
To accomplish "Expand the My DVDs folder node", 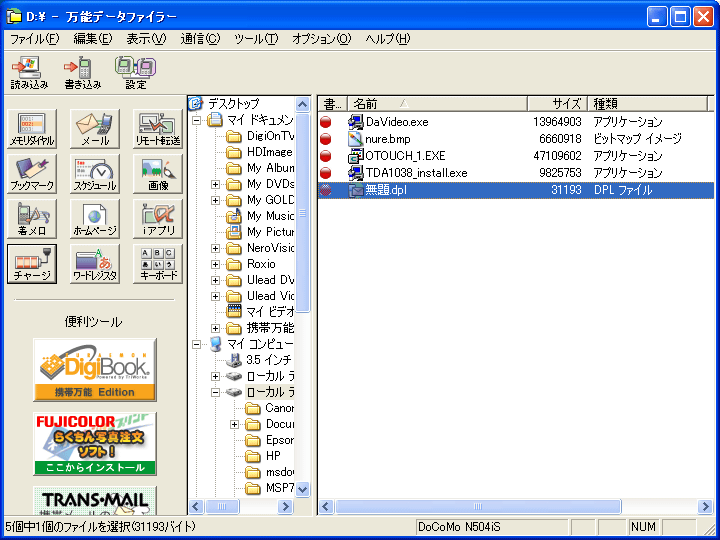I will tap(216, 184).
